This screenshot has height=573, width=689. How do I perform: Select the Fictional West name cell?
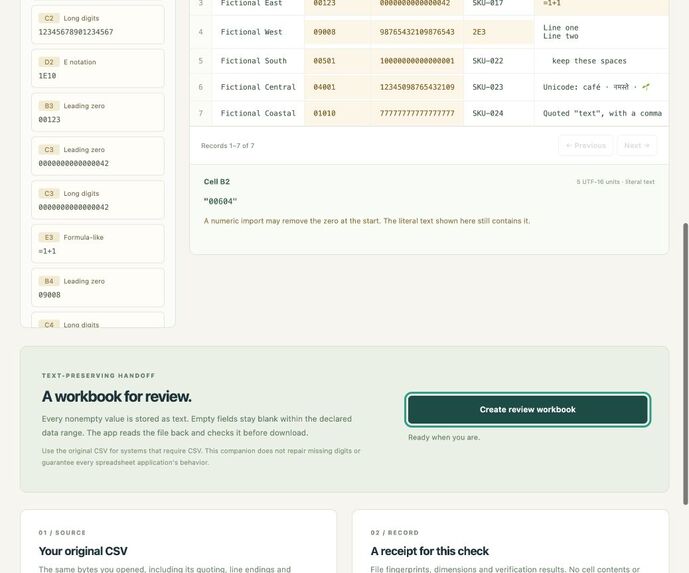point(258,32)
